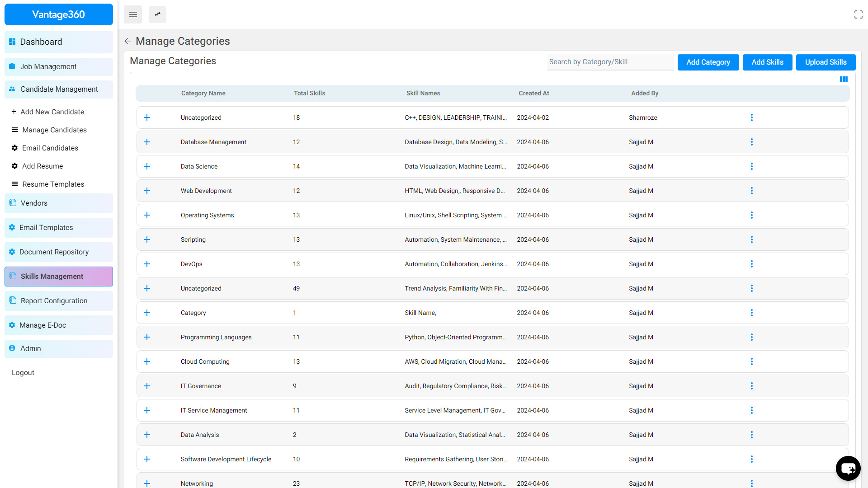The width and height of the screenshot is (868, 488).
Task: Click the swap arrows icon in top bar
Action: 157,14
